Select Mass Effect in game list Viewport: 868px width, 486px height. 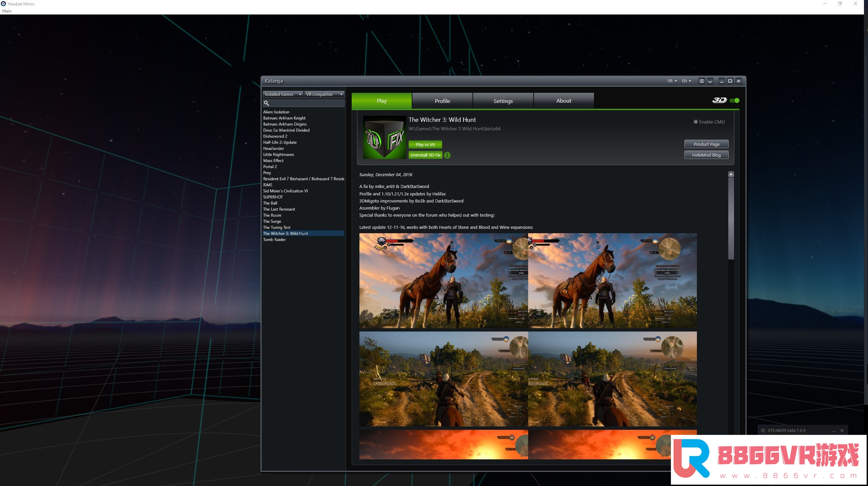pos(303,161)
